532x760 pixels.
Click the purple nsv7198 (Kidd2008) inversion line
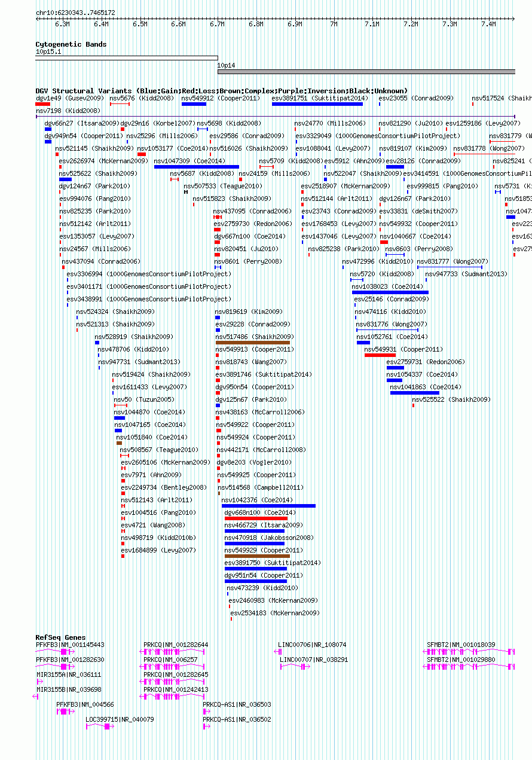(x=276, y=117)
